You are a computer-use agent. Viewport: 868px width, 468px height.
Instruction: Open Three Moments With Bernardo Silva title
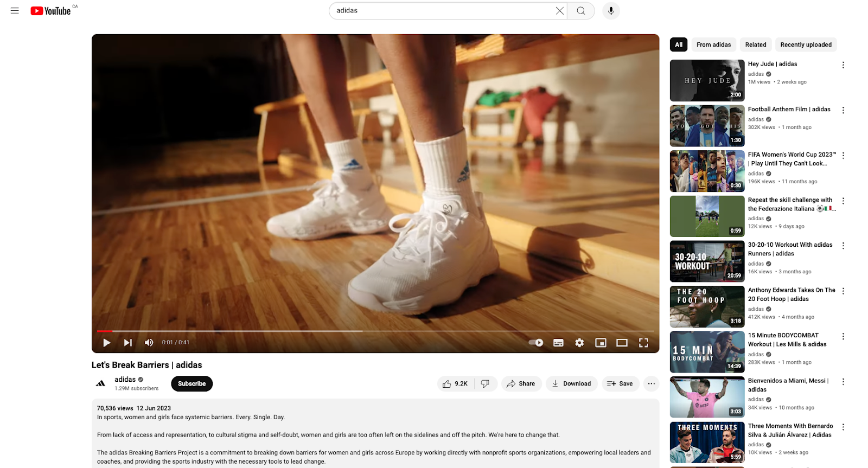coord(790,431)
